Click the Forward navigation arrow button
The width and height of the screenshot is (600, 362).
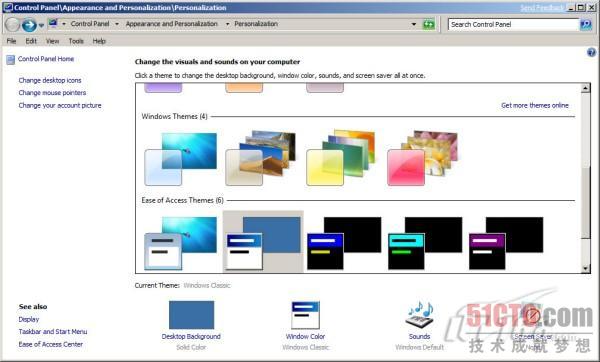click(29, 25)
